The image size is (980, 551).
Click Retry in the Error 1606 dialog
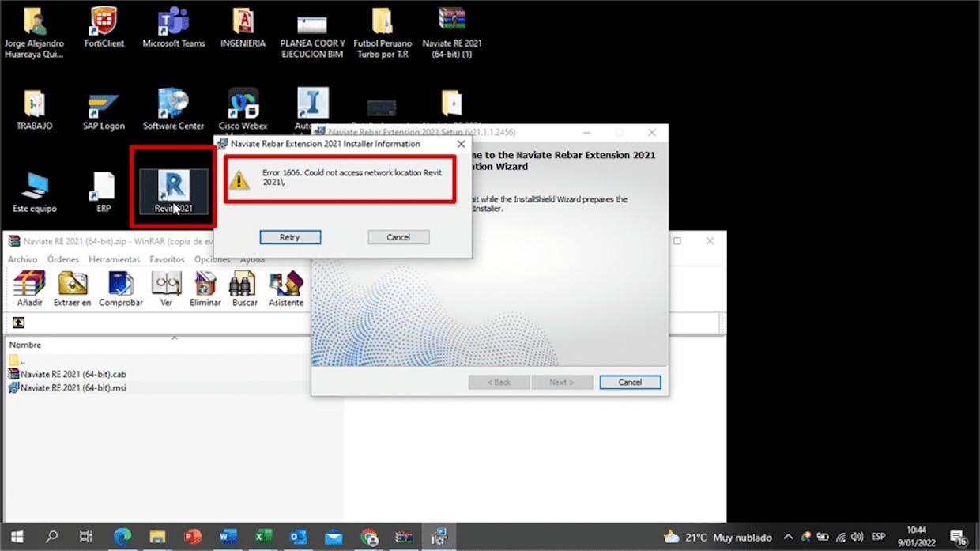click(x=290, y=237)
